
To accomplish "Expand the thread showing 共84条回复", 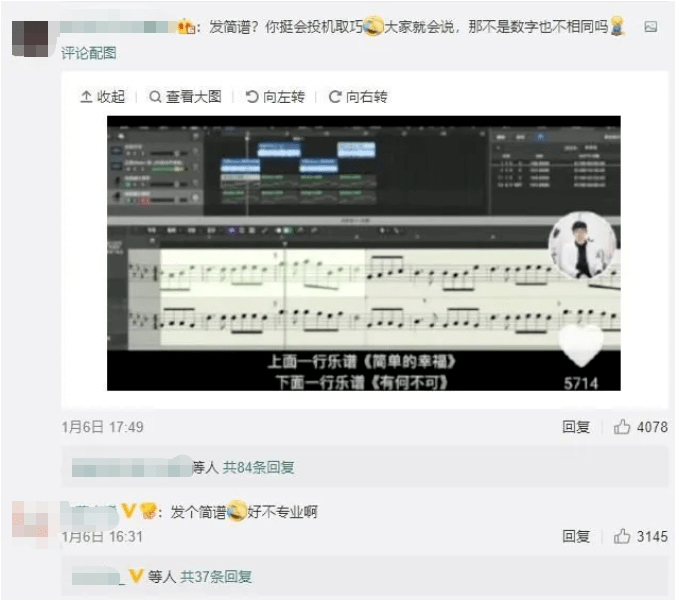I will [x=258, y=467].
